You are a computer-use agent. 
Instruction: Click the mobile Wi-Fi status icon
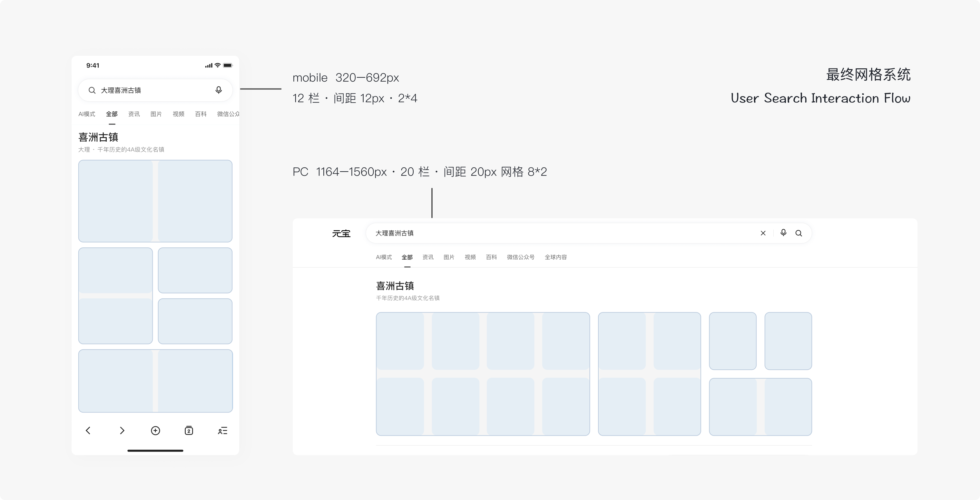[x=218, y=65]
